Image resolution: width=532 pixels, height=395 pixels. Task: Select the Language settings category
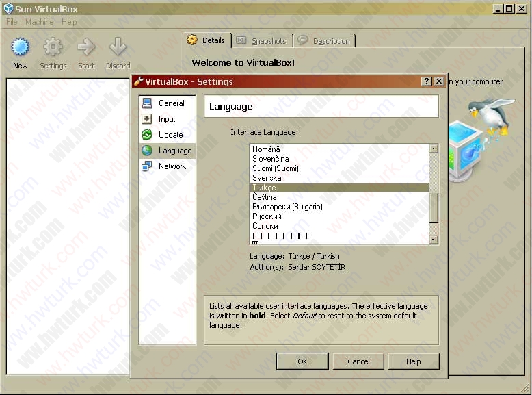(x=168, y=151)
